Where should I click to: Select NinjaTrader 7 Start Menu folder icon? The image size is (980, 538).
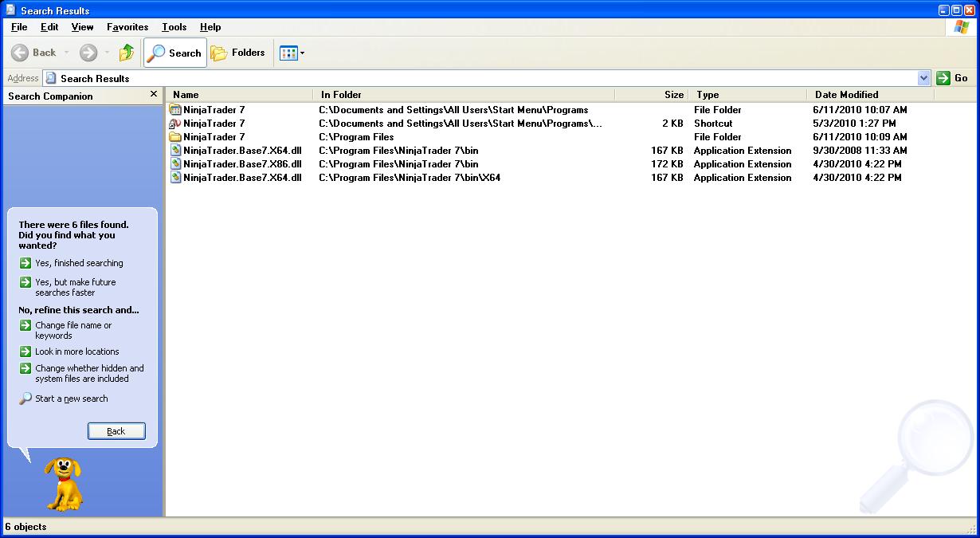coord(175,110)
